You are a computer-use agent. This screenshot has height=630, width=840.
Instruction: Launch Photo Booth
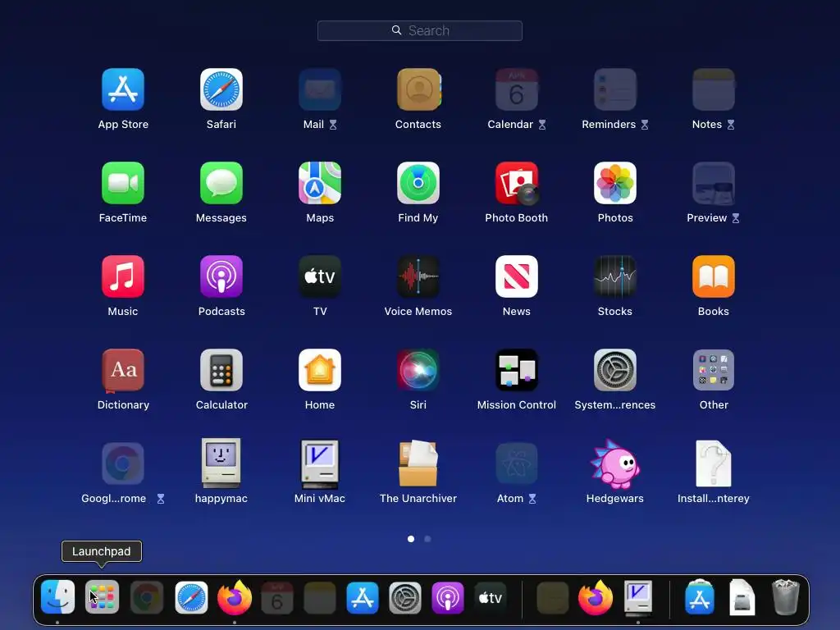click(x=517, y=183)
